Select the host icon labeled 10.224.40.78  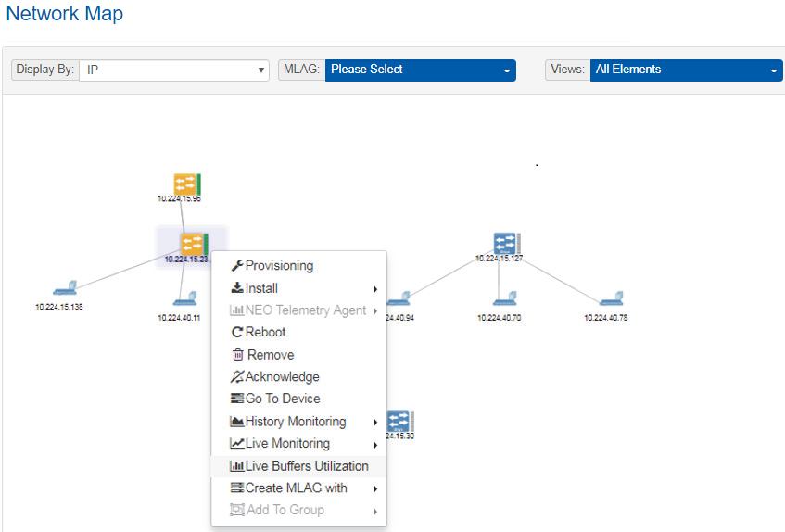pyautogui.click(x=610, y=299)
